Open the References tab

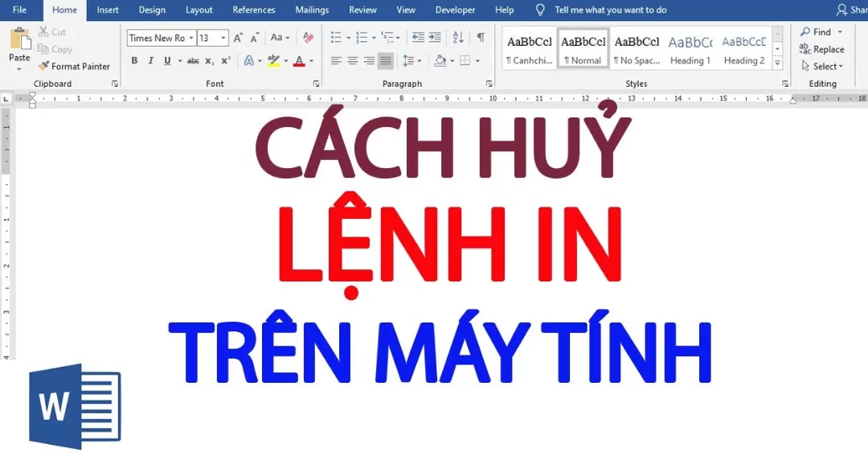253,10
